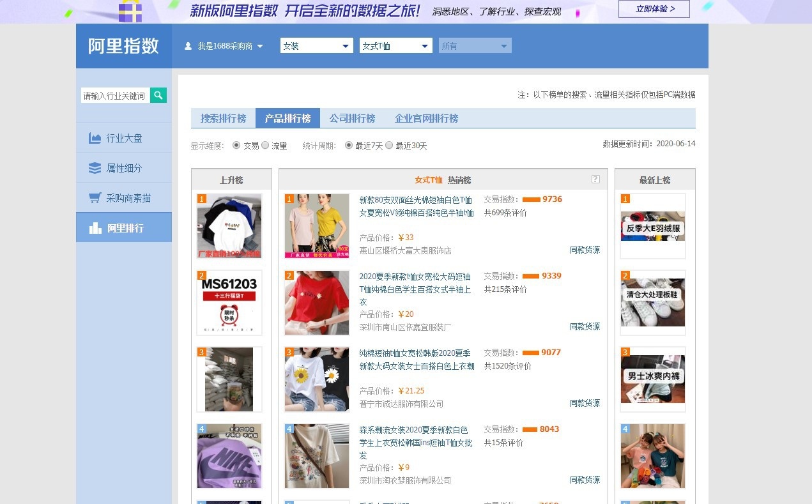Image resolution: width=812 pixels, height=504 pixels.
Task: Click 共699条评价 review count
Action: 505,213
